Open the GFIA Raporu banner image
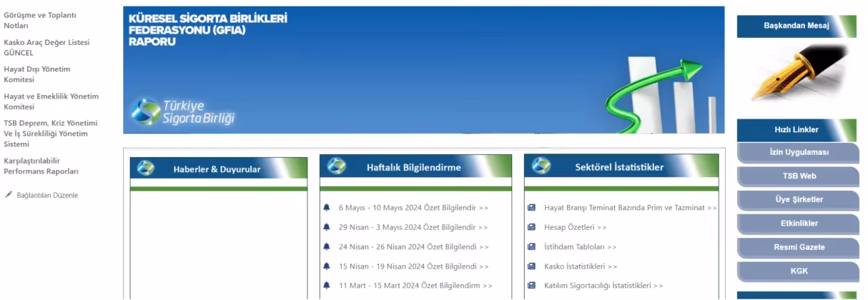This screenshot has height=300, width=868. (424, 70)
